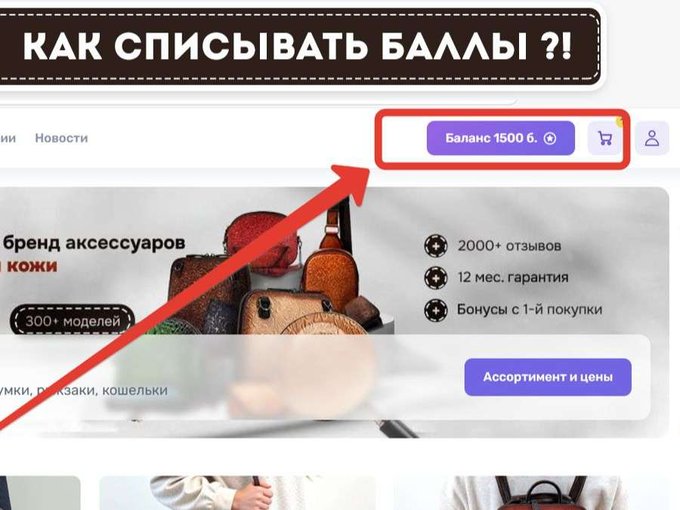Click the сумки, рюкзаки, кошельки caption
The height and width of the screenshot is (510, 680).
pyautogui.click(x=84, y=390)
